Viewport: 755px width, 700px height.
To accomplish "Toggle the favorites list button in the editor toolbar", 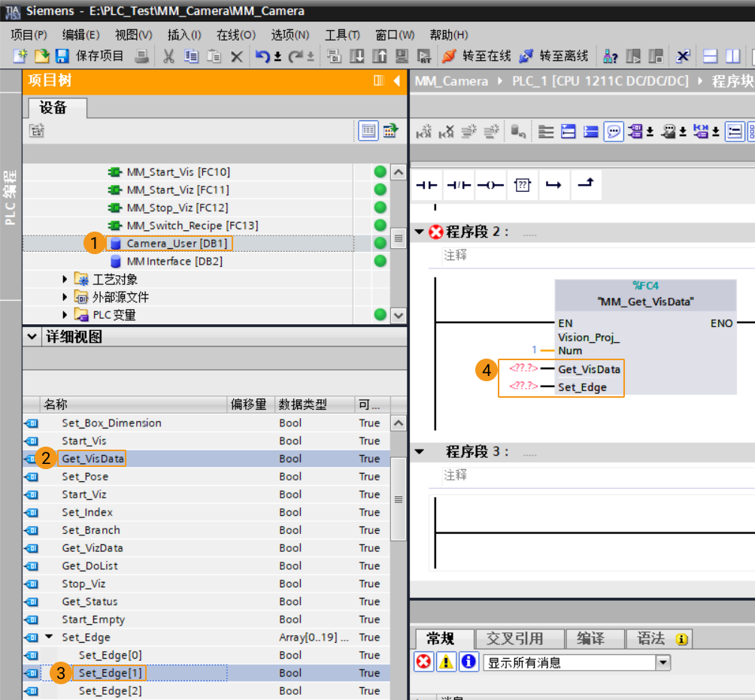I will click(x=735, y=132).
